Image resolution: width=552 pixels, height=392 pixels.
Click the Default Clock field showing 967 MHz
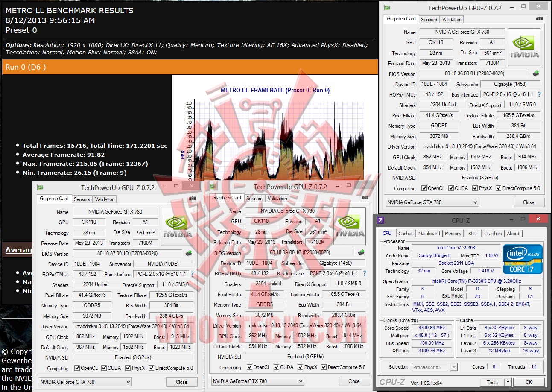coord(86,347)
